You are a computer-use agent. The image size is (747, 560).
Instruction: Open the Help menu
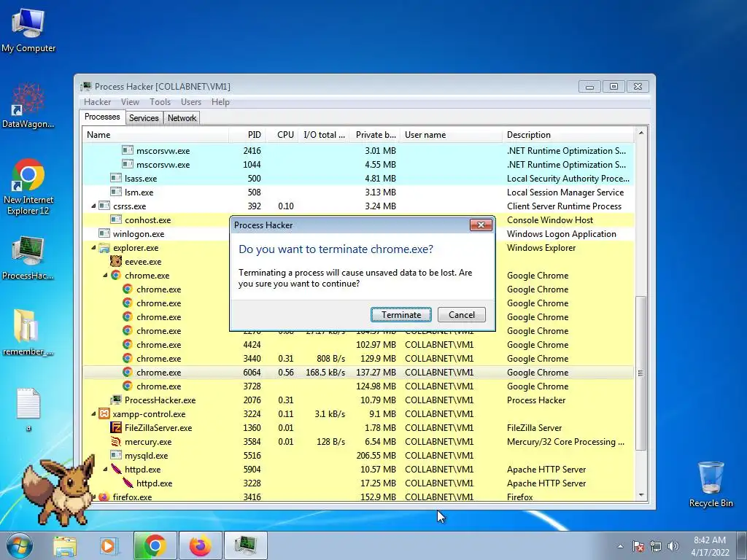[x=220, y=102]
